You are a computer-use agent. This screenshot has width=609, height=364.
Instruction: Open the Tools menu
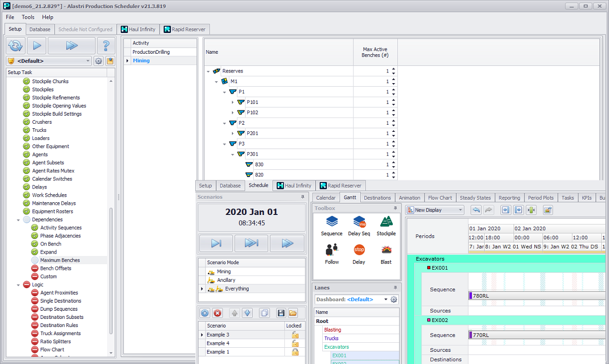28,17
